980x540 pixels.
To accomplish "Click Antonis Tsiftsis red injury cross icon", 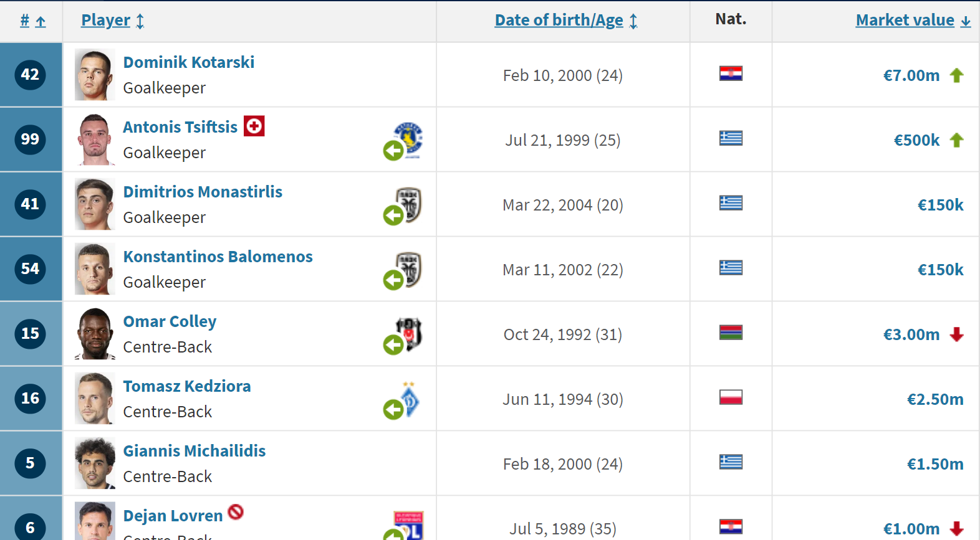I will click(254, 126).
